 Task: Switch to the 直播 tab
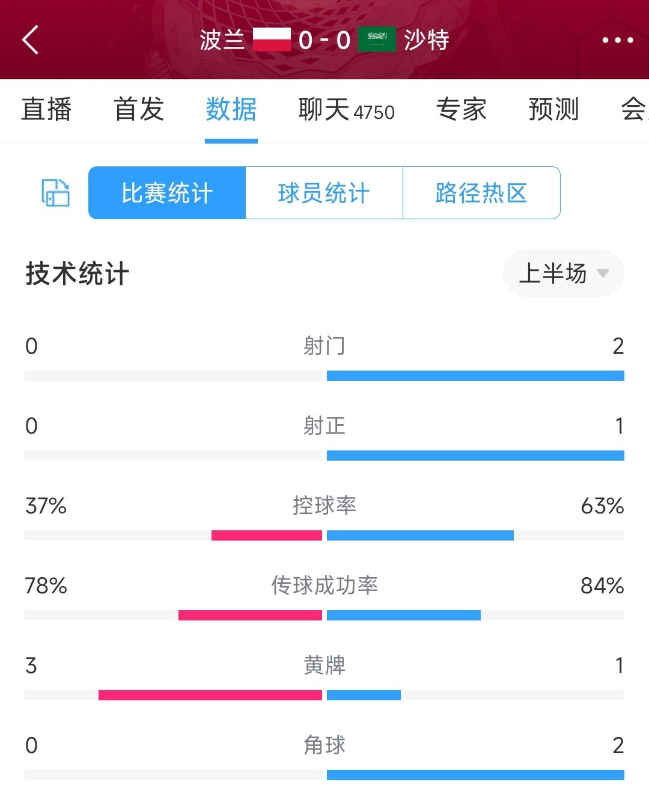coord(46,109)
